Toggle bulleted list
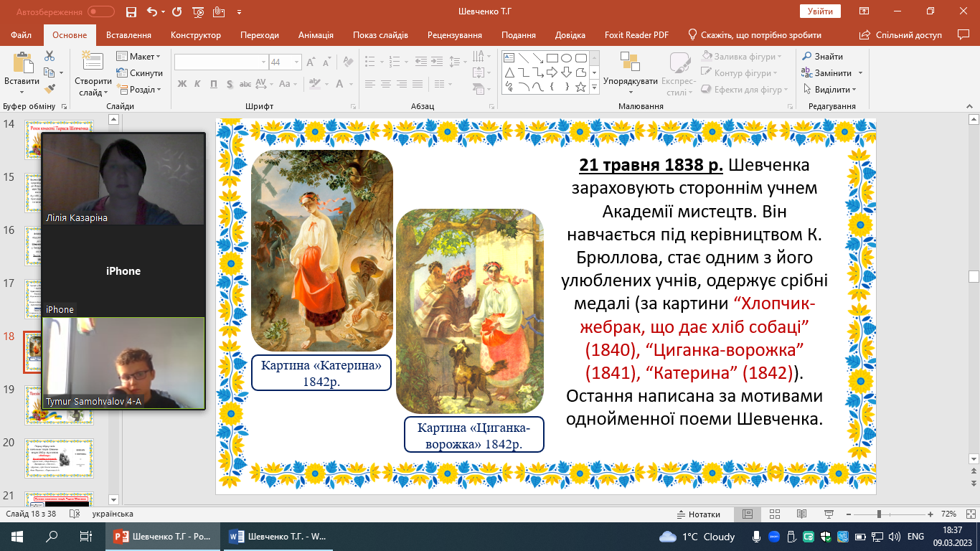Image resolution: width=980 pixels, height=551 pixels. pyautogui.click(x=371, y=62)
